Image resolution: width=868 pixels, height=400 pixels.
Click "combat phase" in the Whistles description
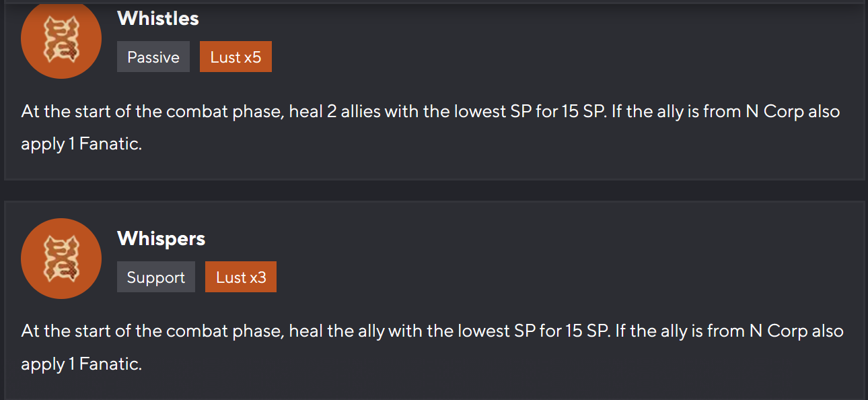tap(225, 111)
